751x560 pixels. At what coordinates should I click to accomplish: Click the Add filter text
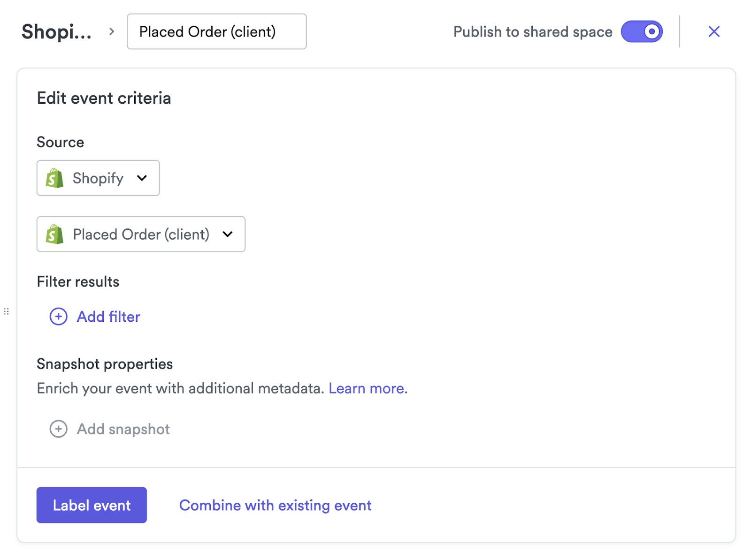pos(108,317)
